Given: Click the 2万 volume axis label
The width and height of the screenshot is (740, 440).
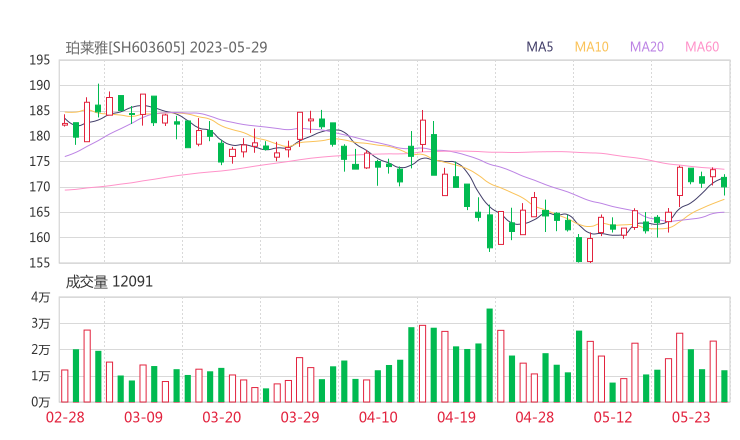Looking at the screenshot, I should [41, 350].
